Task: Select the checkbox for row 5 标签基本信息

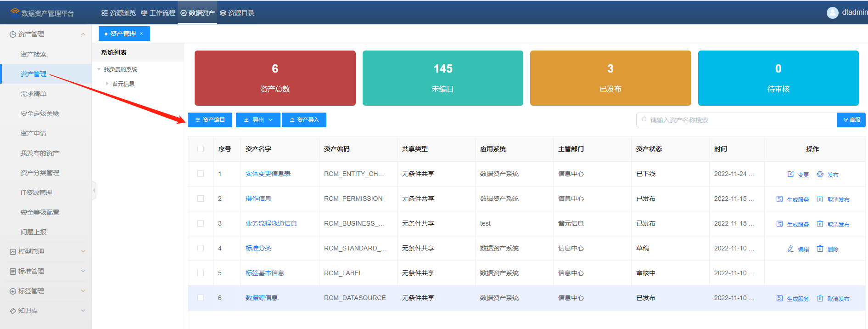Action: tap(201, 273)
